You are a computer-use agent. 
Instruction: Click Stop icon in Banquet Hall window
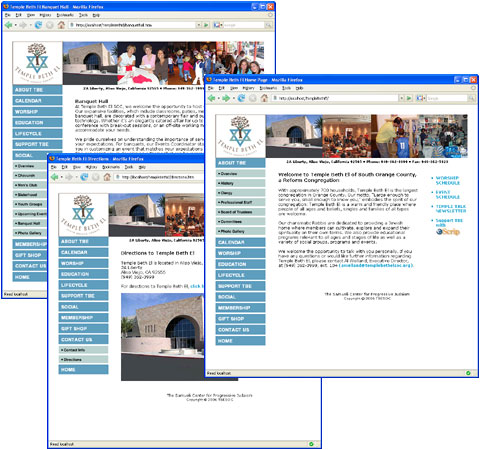coord(50,25)
